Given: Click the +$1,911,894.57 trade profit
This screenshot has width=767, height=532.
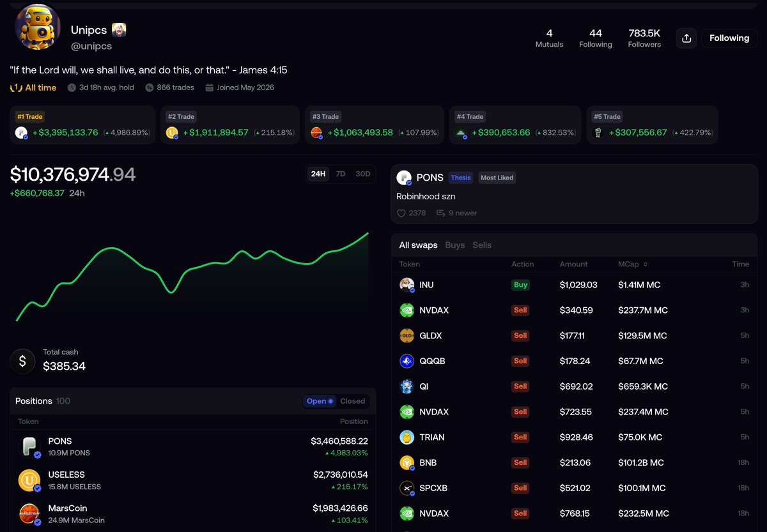Looking at the screenshot, I should pos(215,133).
